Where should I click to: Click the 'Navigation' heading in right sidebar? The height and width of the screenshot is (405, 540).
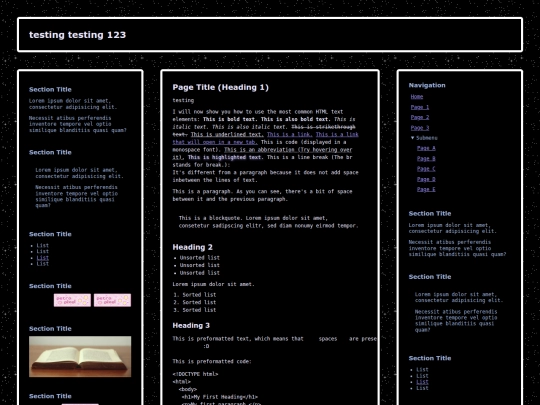(x=427, y=85)
